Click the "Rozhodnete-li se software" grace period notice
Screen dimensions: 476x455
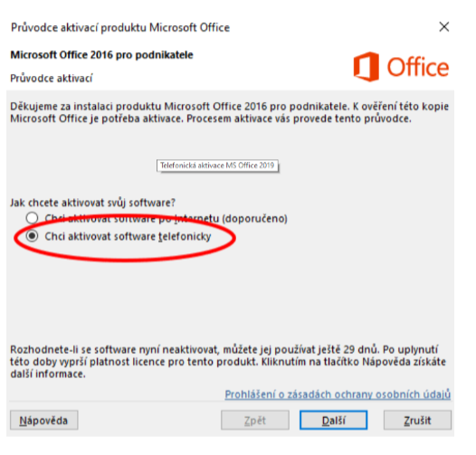228,362
